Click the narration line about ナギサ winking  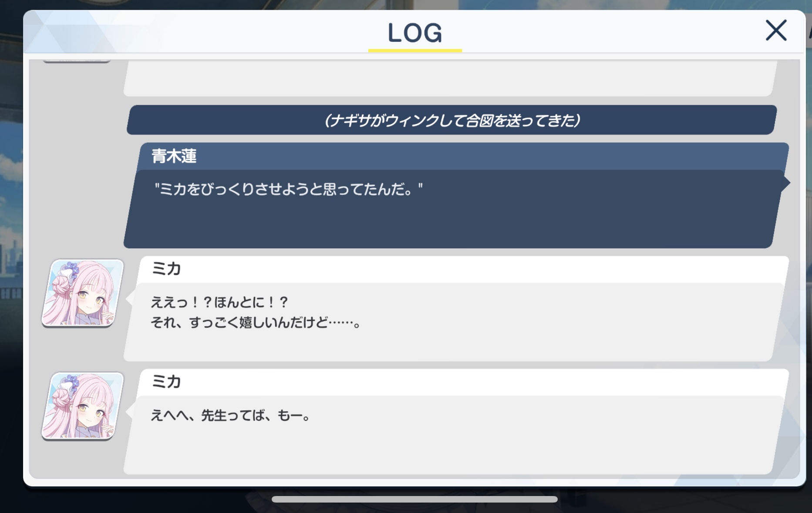(452, 120)
